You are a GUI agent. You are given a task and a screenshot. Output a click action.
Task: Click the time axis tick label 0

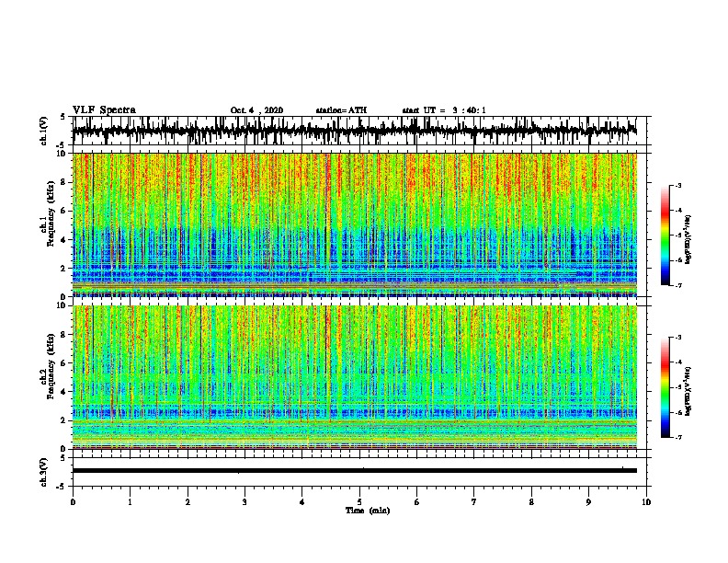[73, 502]
